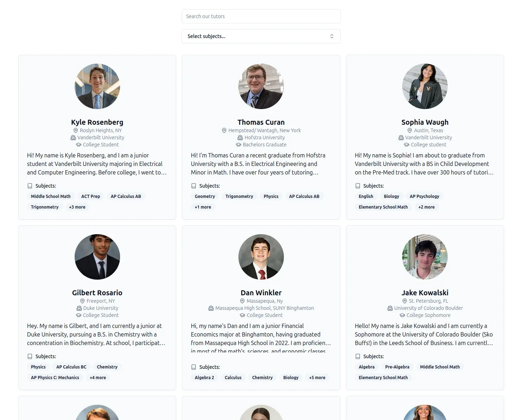Open Jake Kowalski's tutor name heading

pyautogui.click(x=425, y=293)
